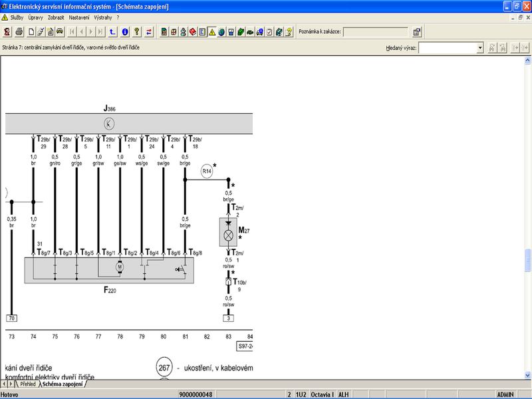Click the yellow question mark help icon
Viewport: 532px width, 399px height.
click(136, 31)
